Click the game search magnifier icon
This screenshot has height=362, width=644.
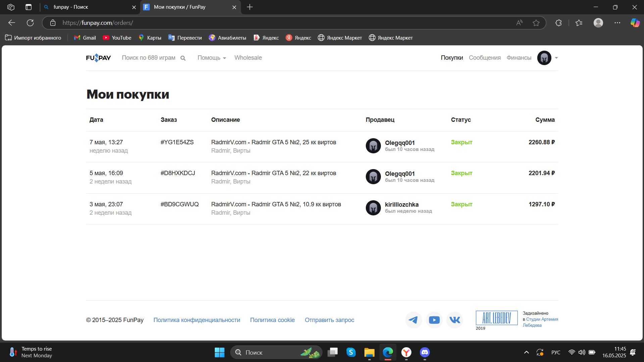point(183,58)
